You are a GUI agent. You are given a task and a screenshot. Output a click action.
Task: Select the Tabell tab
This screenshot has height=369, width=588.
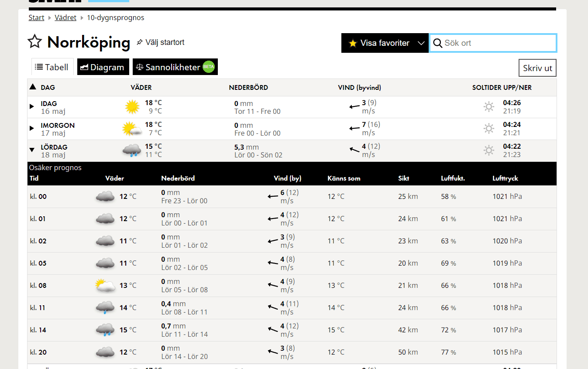pyautogui.click(x=52, y=67)
